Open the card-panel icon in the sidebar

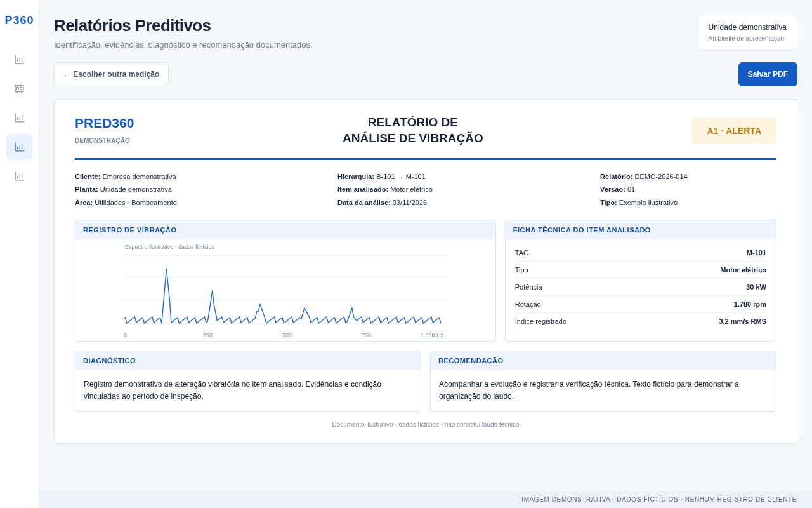(19, 89)
